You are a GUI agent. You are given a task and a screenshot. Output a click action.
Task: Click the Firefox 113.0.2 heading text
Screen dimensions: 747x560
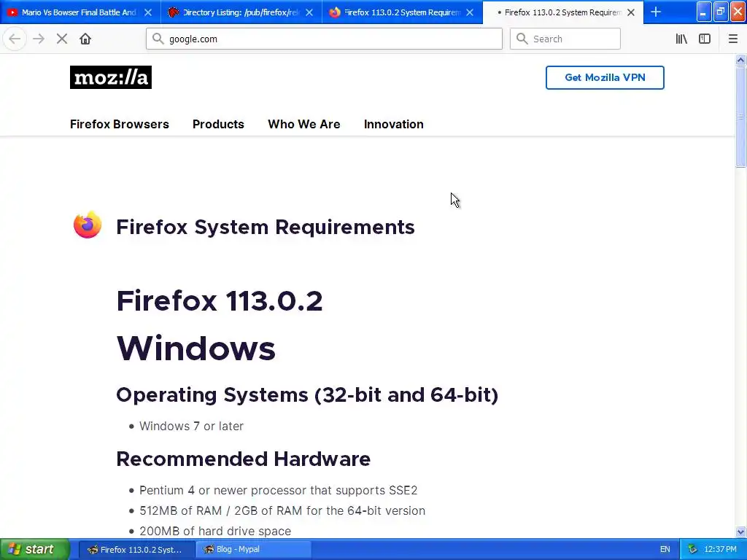pyautogui.click(x=220, y=301)
